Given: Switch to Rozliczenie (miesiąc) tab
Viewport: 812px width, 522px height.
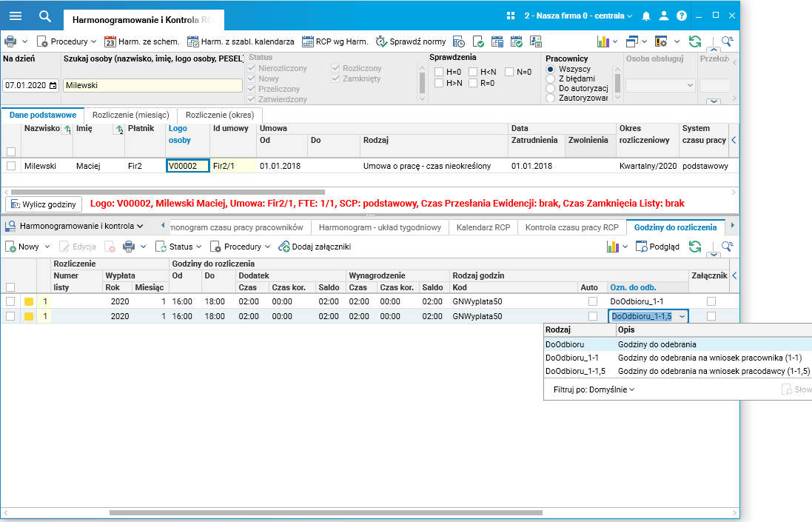Looking at the screenshot, I should point(130,115).
